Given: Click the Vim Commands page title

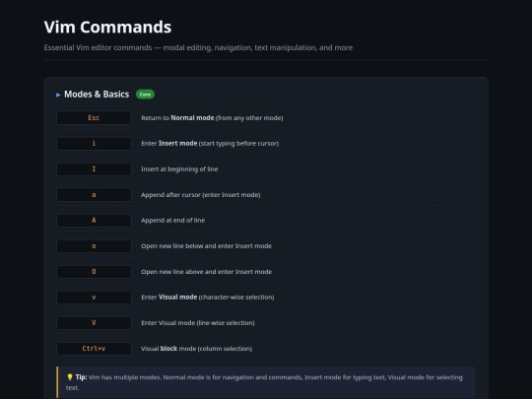Looking at the screenshot, I should coord(108,28).
